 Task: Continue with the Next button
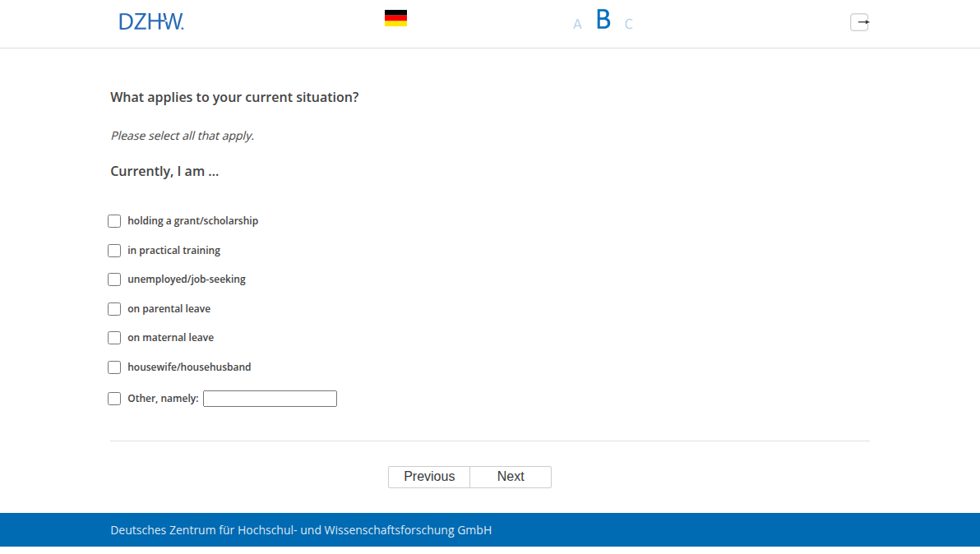click(x=511, y=478)
